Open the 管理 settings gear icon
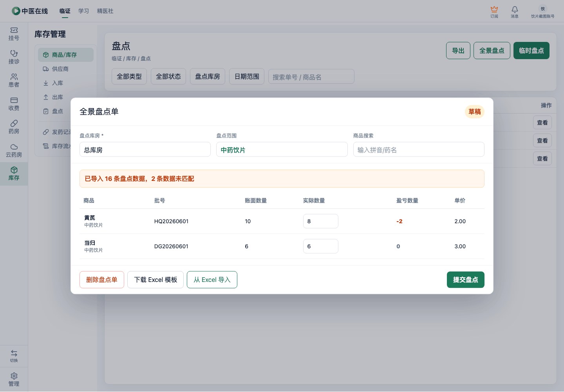The height and width of the screenshot is (392, 564). click(14, 376)
